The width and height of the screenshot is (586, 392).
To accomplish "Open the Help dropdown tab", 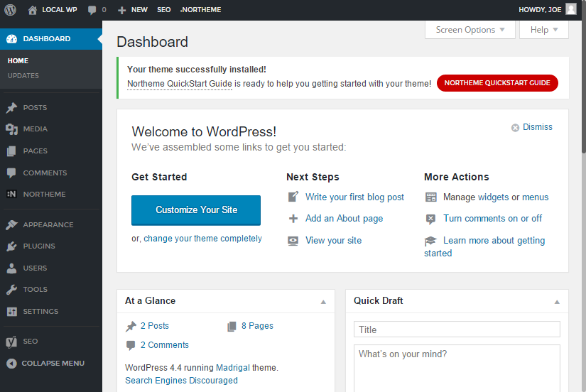I will coord(544,30).
